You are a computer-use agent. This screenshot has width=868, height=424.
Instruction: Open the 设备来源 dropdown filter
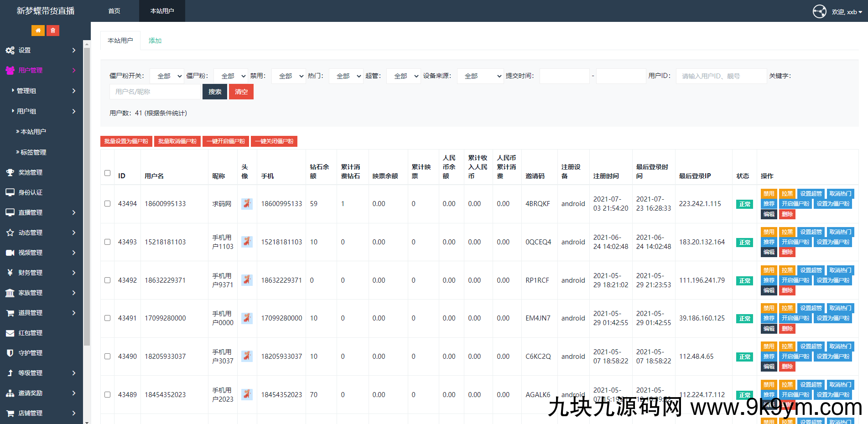pyautogui.click(x=480, y=76)
